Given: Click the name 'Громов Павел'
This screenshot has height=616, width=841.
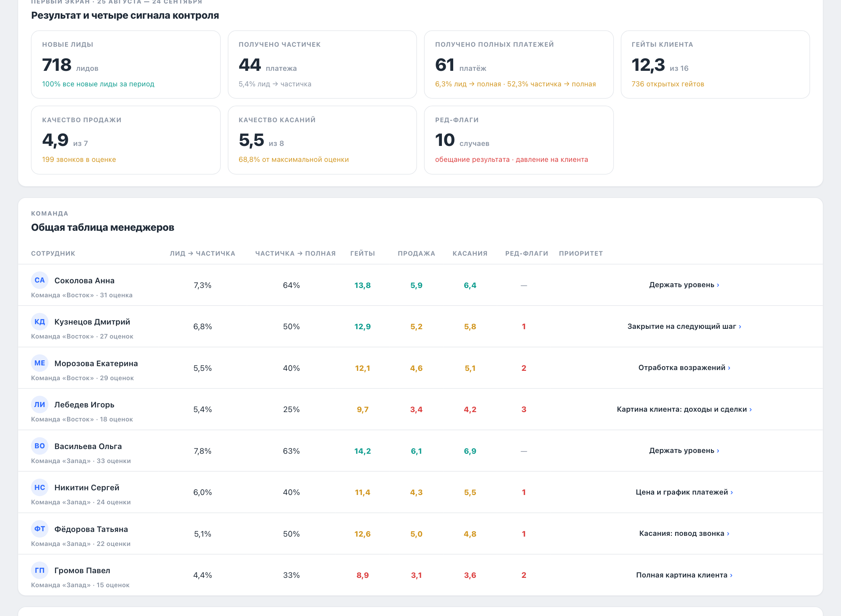Looking at the screenshot, I should (x=82, y=570).
